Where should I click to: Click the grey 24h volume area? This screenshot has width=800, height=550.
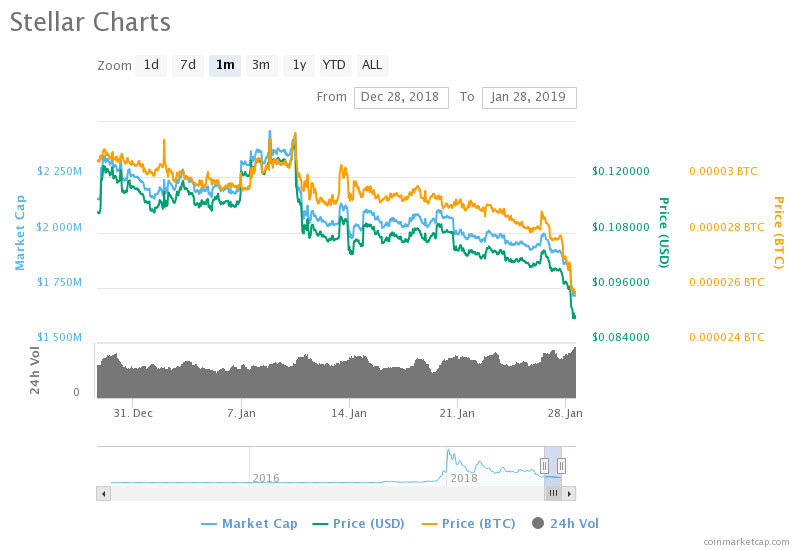point(336,380)
